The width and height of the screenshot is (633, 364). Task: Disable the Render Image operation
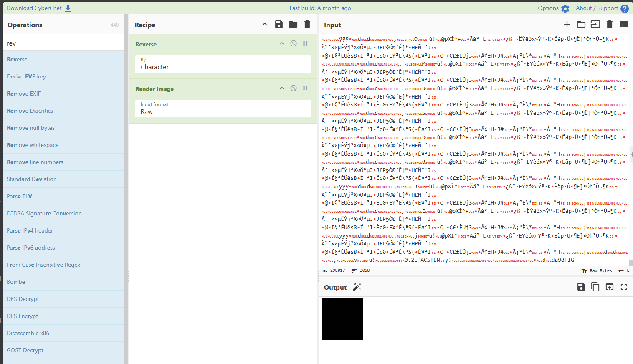pos(294,88)
